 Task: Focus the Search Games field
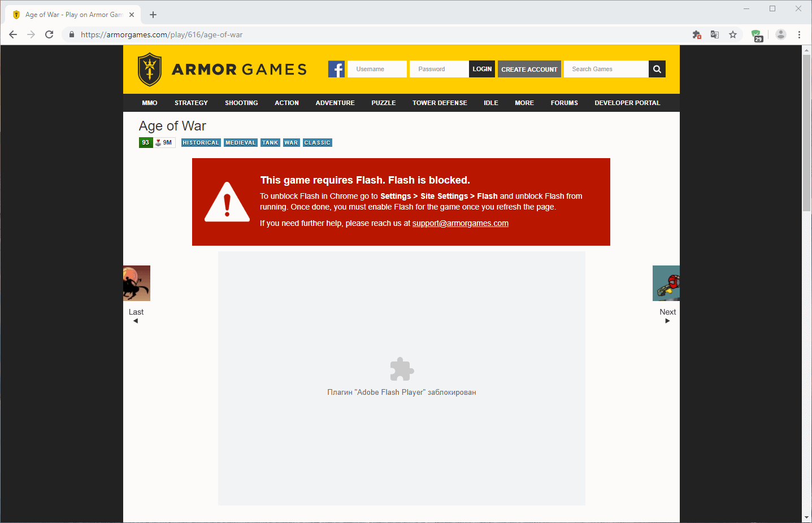[606, 69]
